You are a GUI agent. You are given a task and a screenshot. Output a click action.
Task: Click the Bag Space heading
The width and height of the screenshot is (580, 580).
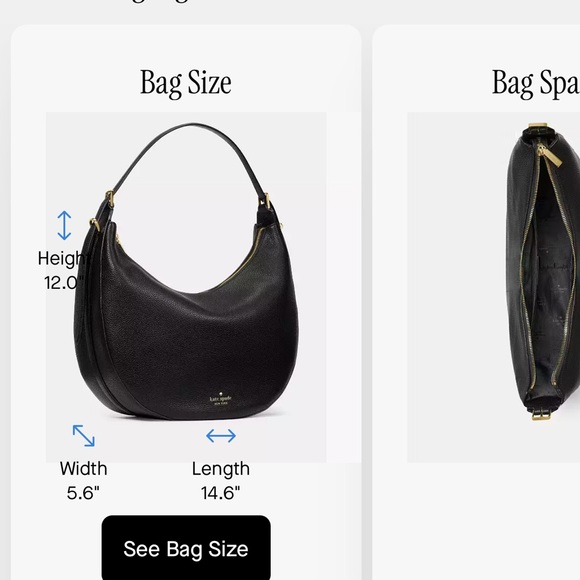pyautogui.click(x=536, y=83)
